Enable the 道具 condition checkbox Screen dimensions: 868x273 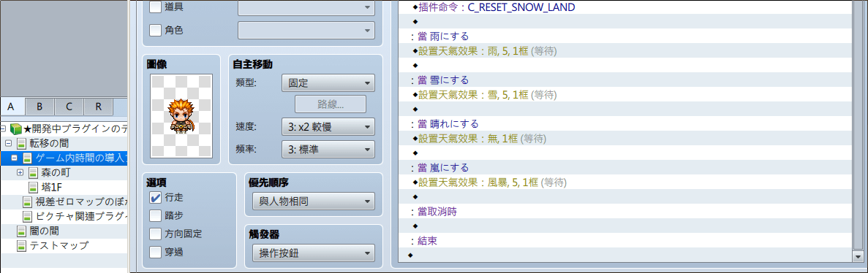tap(156, 7)
